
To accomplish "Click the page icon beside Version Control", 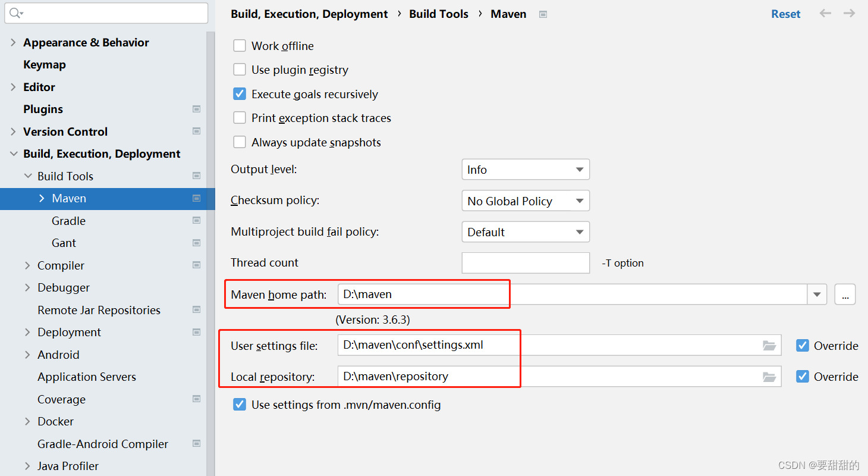I will point(196,131).
